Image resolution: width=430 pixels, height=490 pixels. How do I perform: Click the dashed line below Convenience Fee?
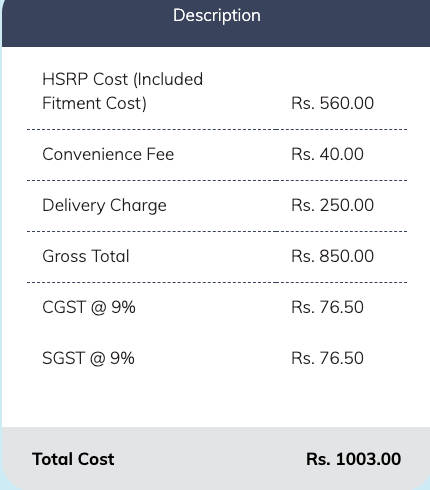[x=217, y=181]
